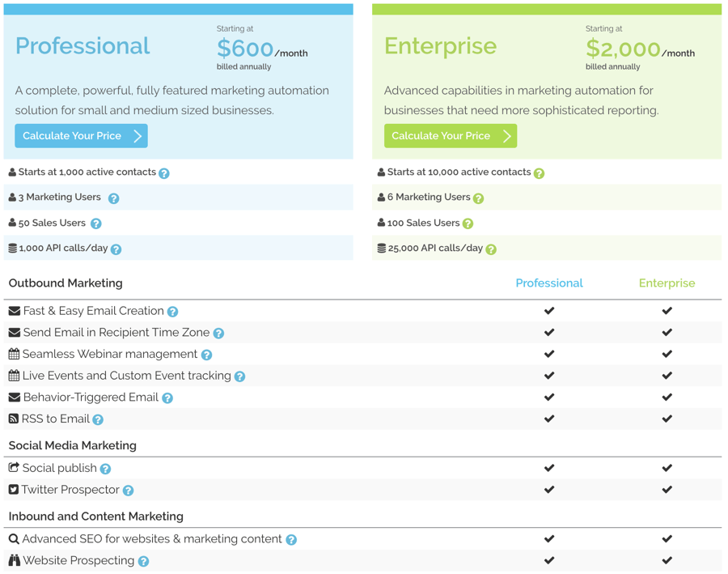Click the Enterprise plan title
Screen dimensions: 728x574
440,46
